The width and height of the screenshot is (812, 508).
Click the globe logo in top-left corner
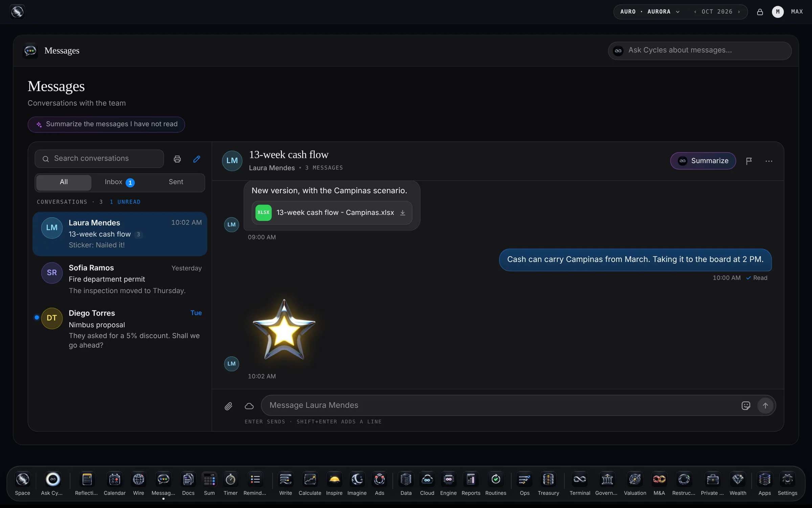(x=17, y=12)
